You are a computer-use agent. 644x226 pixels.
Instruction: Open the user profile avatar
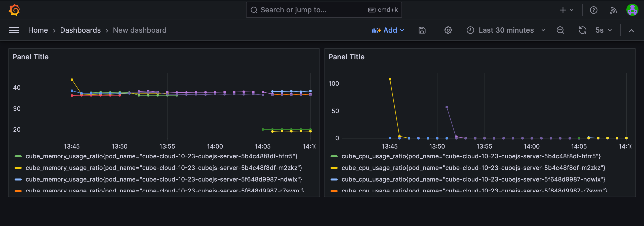coord(632,10)
